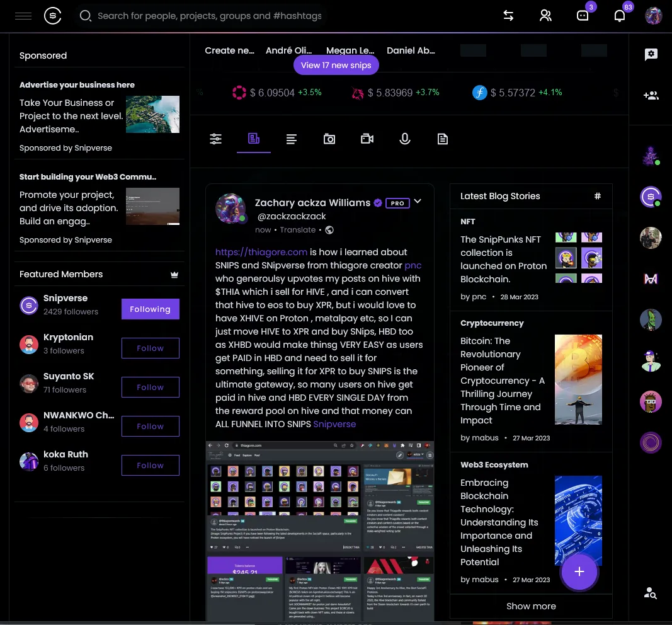Open Megan Le story

coord(350,50)
